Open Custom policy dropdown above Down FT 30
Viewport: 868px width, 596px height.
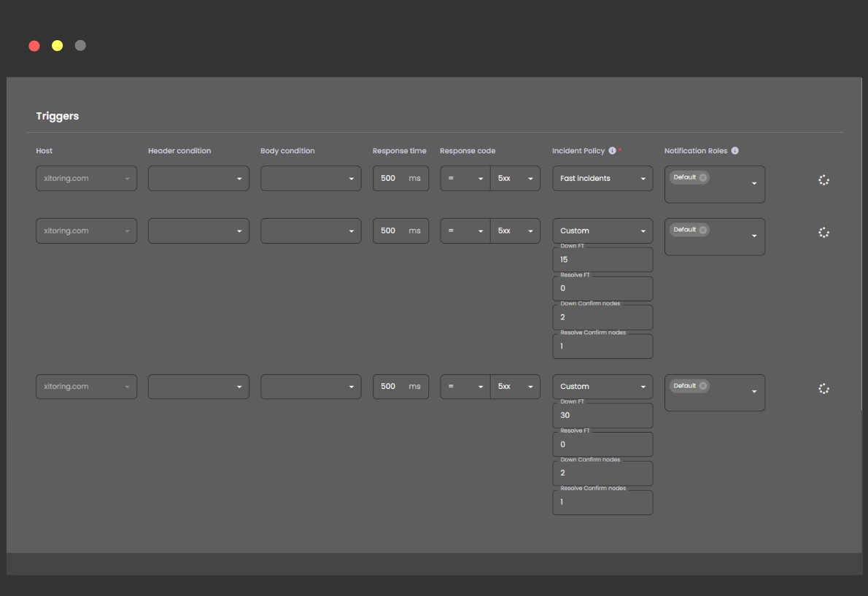[x=602, y=386]
